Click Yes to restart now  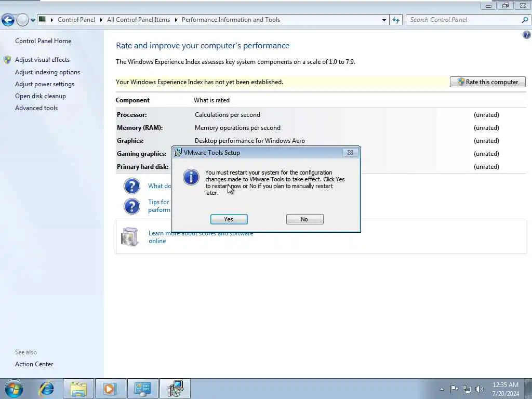229,219
